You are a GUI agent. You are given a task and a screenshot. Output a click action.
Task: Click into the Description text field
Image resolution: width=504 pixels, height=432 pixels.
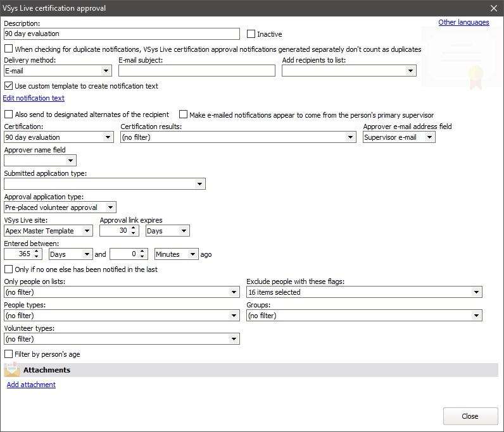[122, 34]
